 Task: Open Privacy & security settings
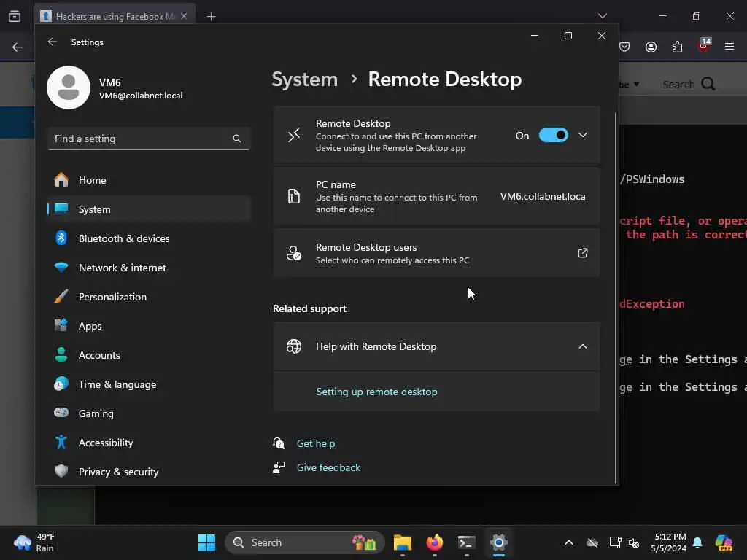(x=149, y=472)
